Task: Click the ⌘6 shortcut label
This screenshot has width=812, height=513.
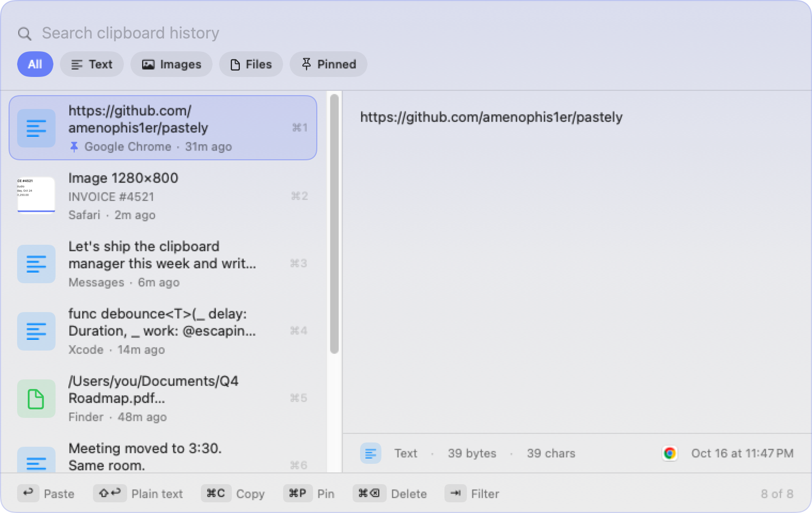Action: pos(299,465)
